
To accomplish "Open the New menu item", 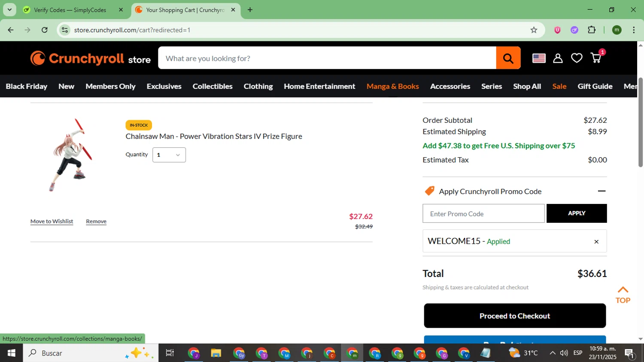I will pos(67,86).
